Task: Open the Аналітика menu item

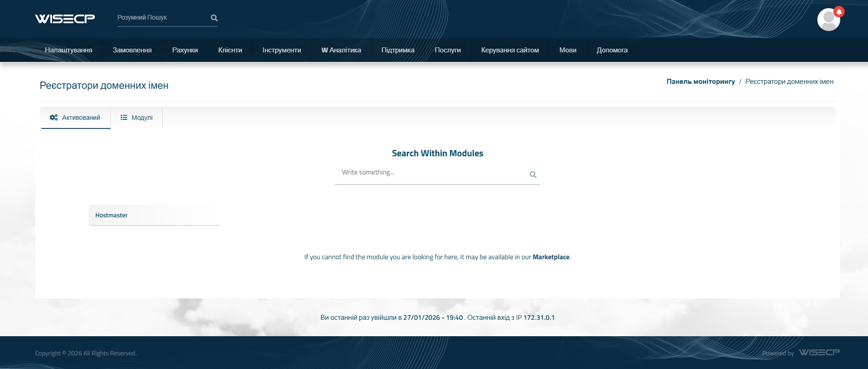Action: click(341, 50)
